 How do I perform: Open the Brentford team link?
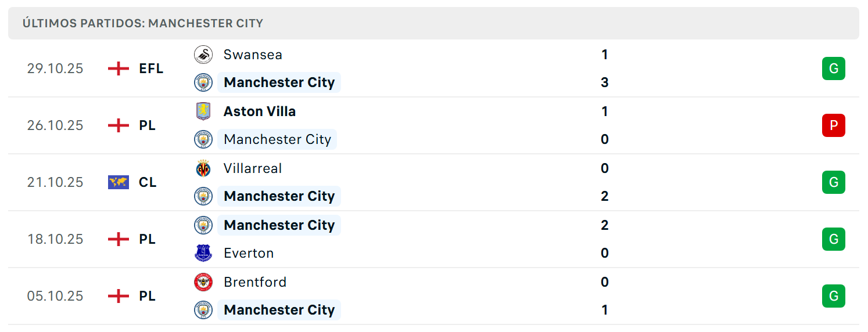click(255, 282)
